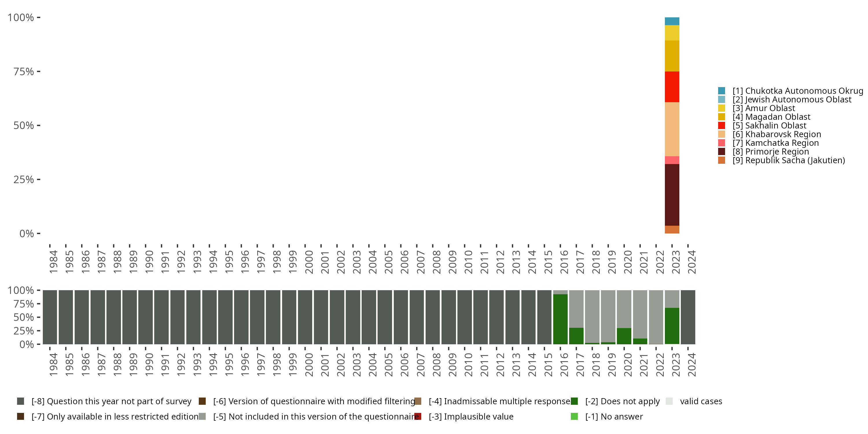Click the red Sakhalin segment in 2023 bar
The height and width of the screenshot is (434, 868).
(672, 87)
